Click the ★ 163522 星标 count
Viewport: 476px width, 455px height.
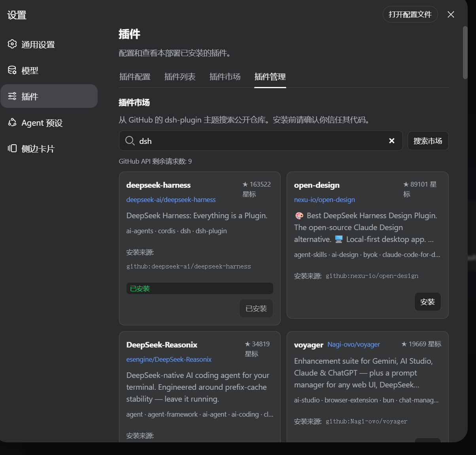point(257,189)
